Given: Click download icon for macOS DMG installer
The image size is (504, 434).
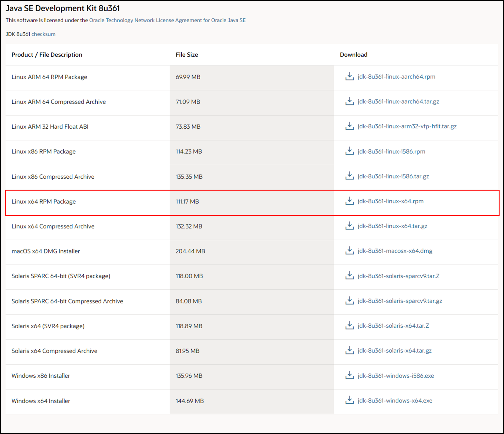Looking at the screenshot, I should pos(349,250).
